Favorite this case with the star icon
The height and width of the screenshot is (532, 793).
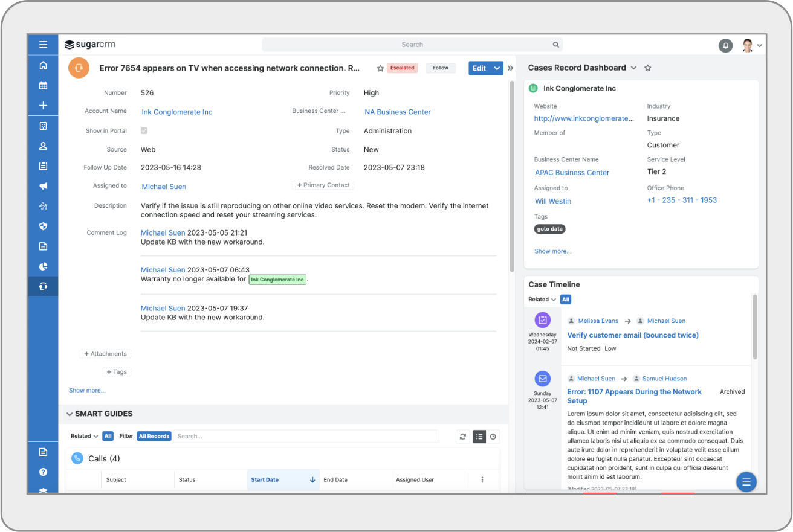click(x=380, y=68)
